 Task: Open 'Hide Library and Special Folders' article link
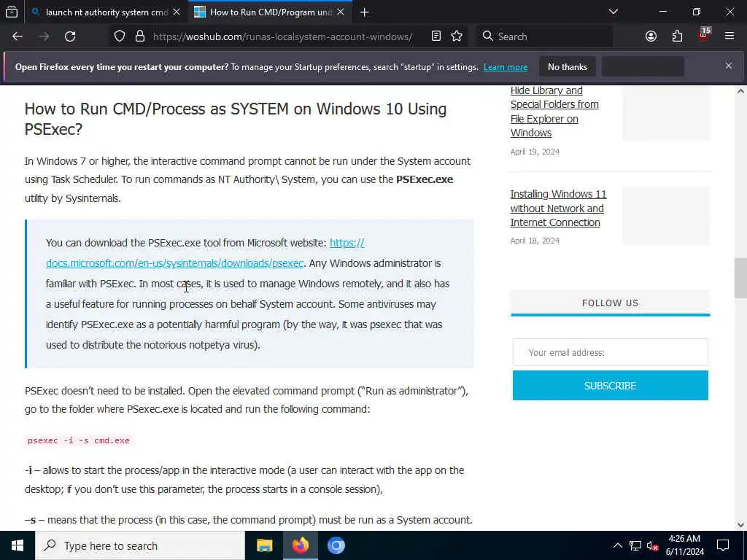554,112
